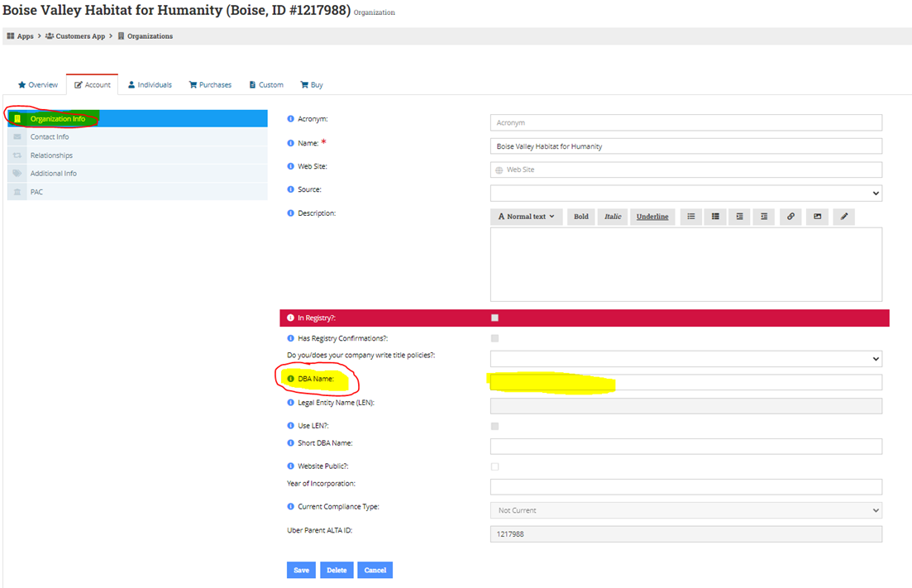Viewport: 912px width, 588px height.
Task: Select Contact Info in the sidebar
Action: point(138,137)
